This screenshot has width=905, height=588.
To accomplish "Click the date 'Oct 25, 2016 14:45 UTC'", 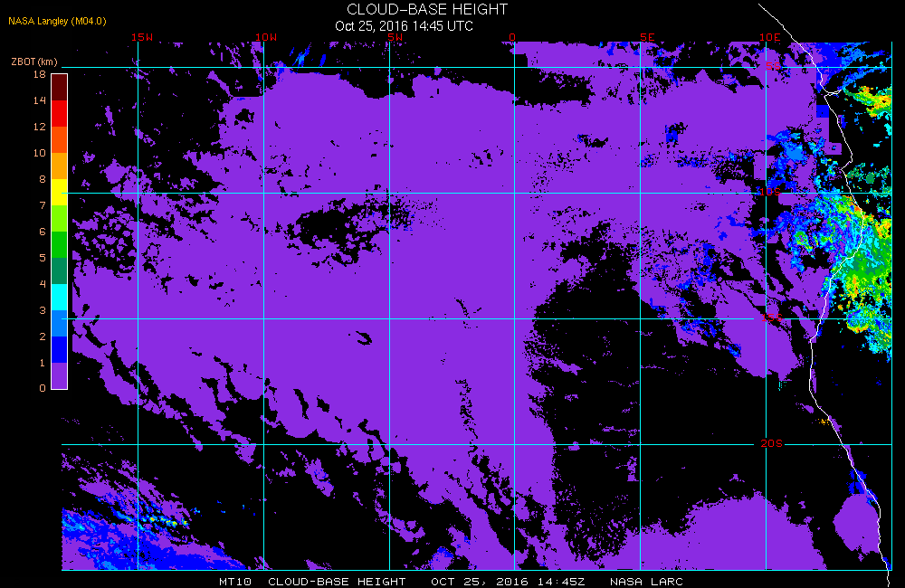I will (404, 26).
